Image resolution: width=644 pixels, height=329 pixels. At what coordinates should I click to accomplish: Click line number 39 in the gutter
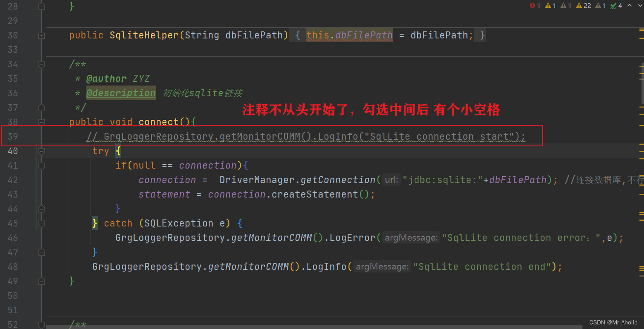coord(13,136)
